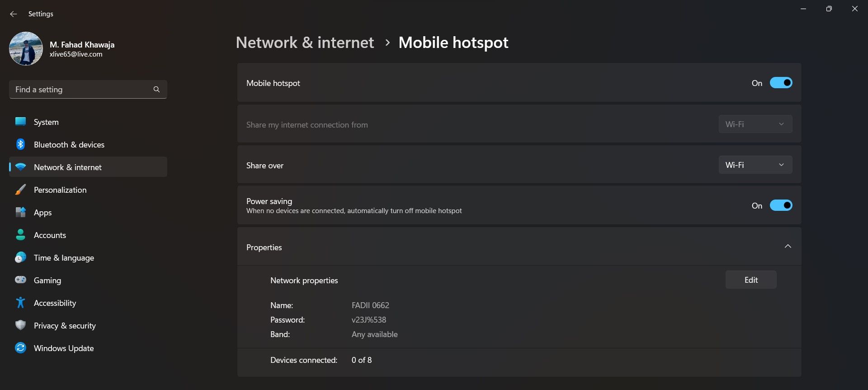The height and width of the screenshot is (390, 868).
Task: Collapse the Properties section
Action: [x=788, y=247]
